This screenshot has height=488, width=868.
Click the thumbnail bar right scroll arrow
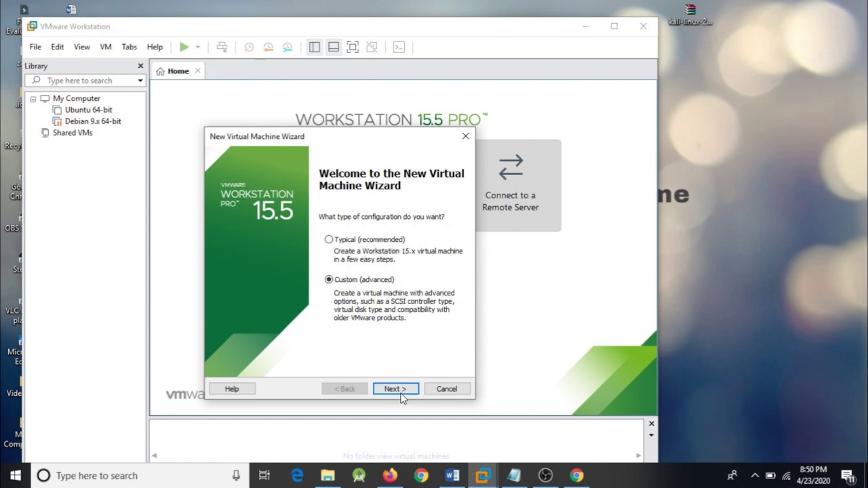[639, 456]
